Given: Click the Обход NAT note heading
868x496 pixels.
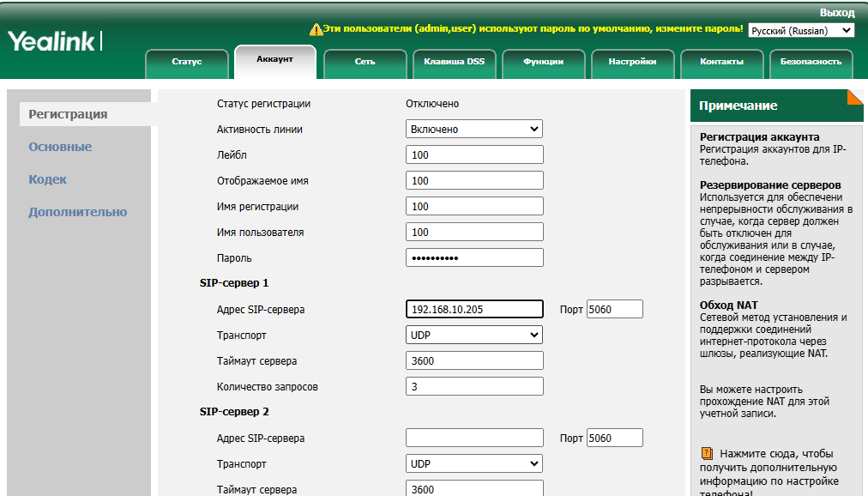Looking at the screenshot, I should pos(728,305).
